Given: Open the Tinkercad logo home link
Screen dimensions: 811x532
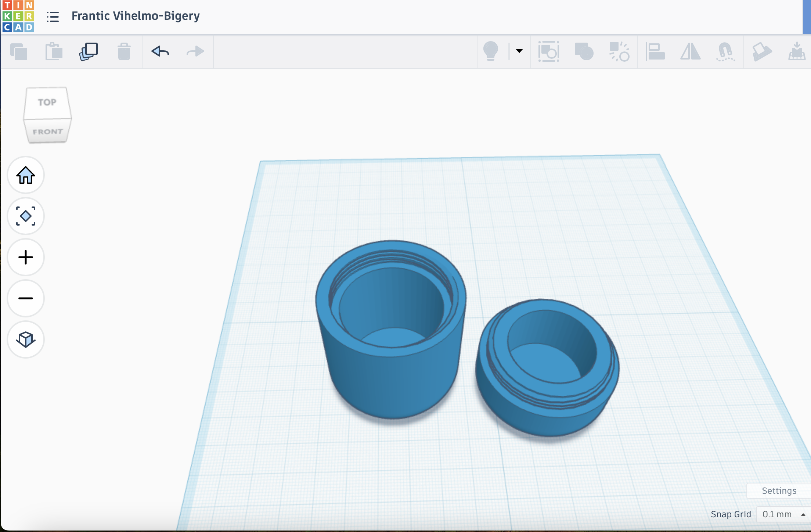Looking at the screenshot, I should (x=18, y=16).
